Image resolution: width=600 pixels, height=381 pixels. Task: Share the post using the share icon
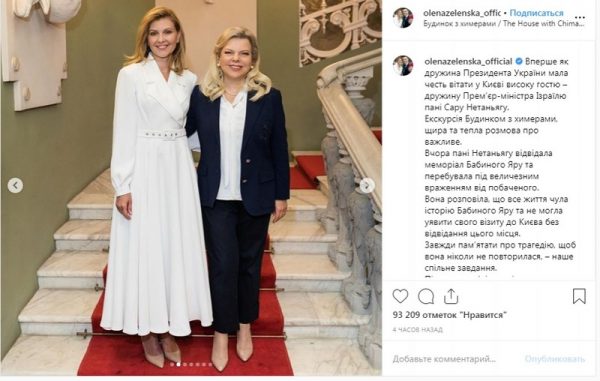(451, 296)
